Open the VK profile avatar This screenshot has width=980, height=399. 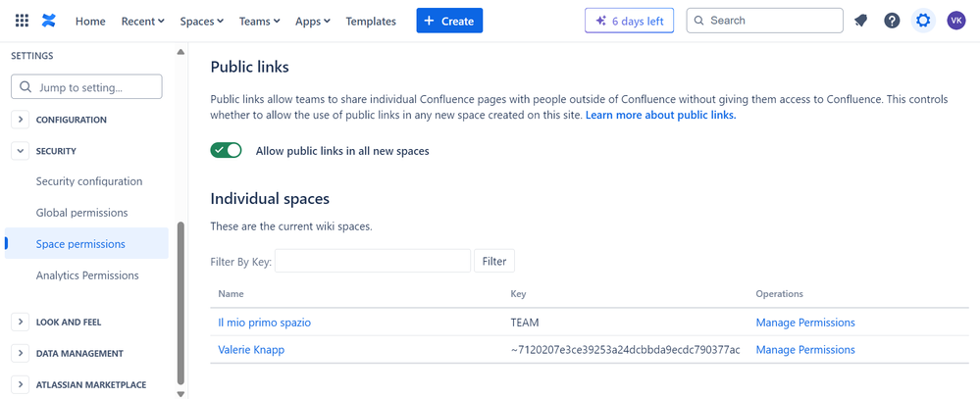(x=955, y=21)
